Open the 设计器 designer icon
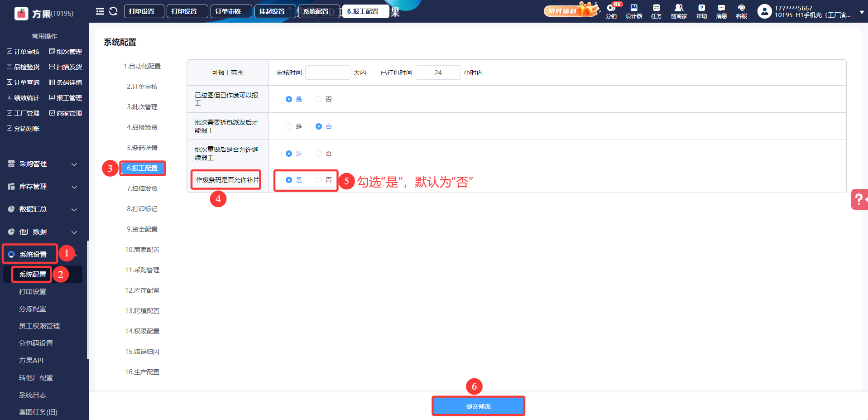Image resolution: width=868 pixels, height=420 pixels. point(634,11)
